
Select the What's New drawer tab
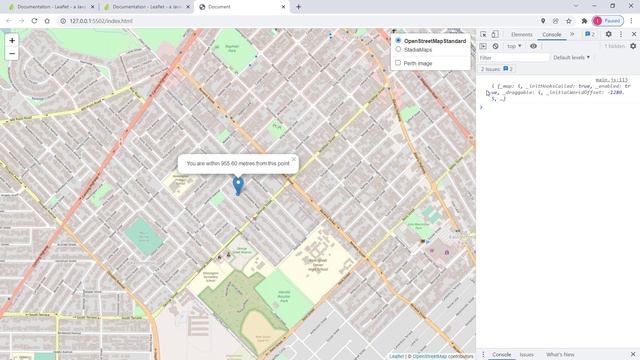560,354
